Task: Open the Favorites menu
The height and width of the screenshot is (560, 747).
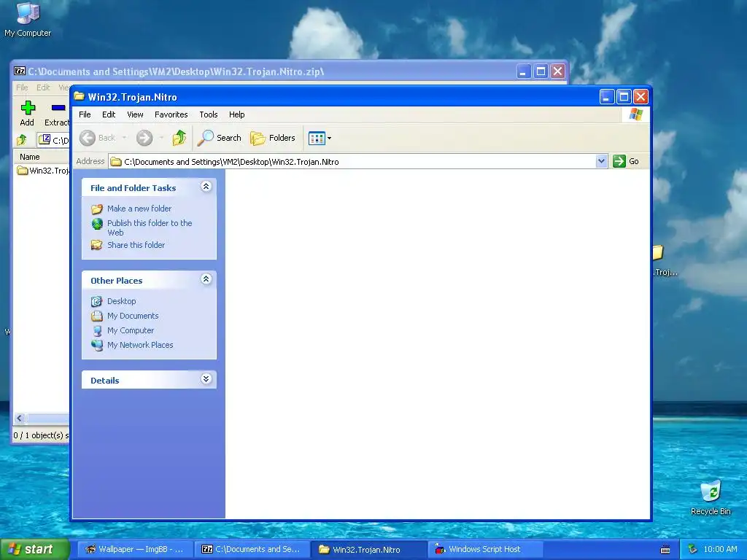Action: (171, 114)
